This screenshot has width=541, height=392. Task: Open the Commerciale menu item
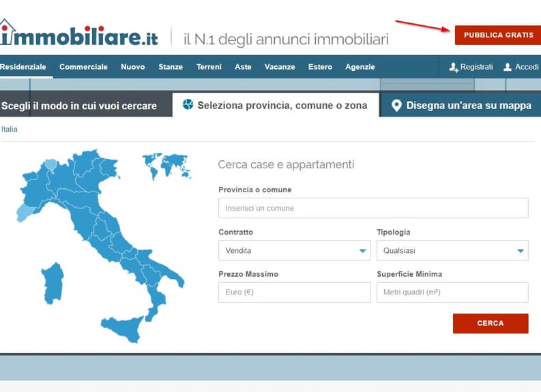[x=83, y=67]
